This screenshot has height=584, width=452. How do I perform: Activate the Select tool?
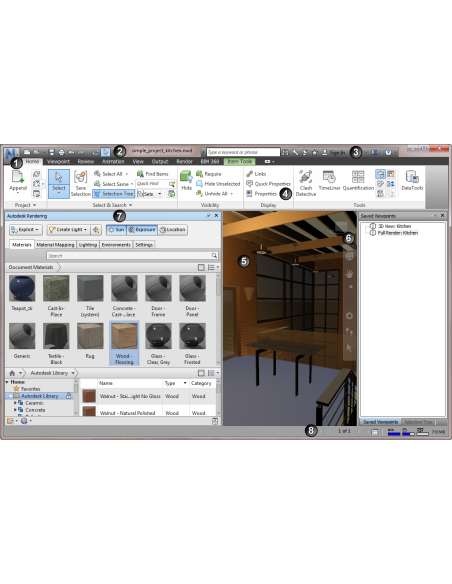coord(59,184)
